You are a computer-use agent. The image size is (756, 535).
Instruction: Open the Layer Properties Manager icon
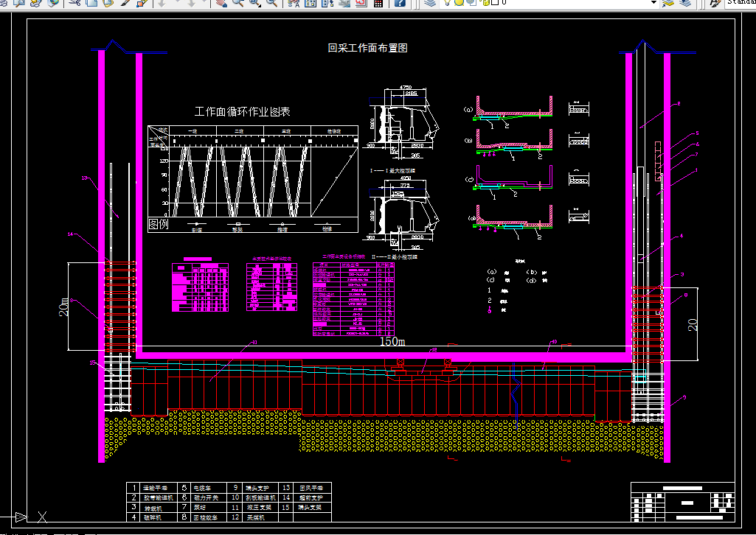[429, 2]
